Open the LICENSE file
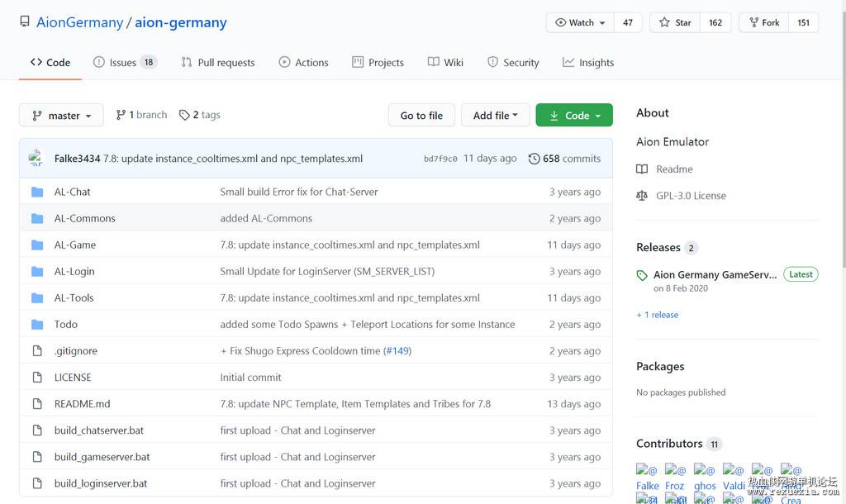 point(73,378)
